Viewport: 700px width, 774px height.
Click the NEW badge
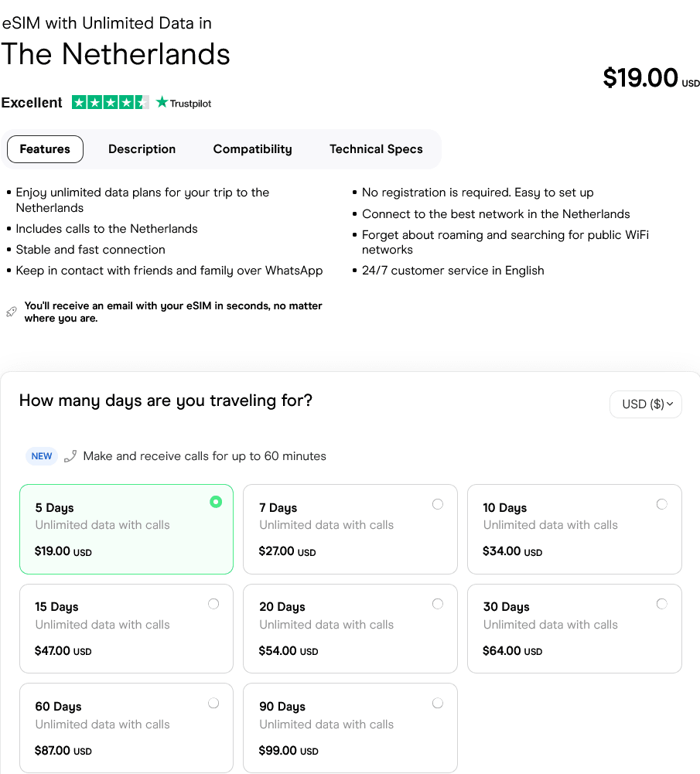point(42,456)
